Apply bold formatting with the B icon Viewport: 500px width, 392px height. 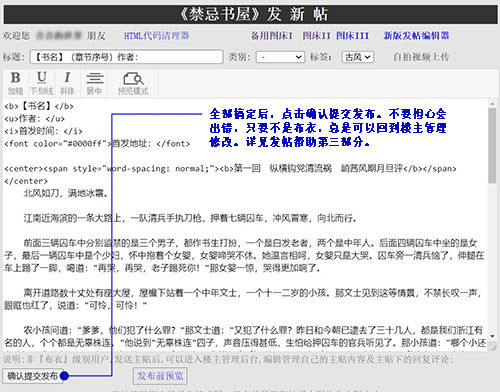(15, 83)
